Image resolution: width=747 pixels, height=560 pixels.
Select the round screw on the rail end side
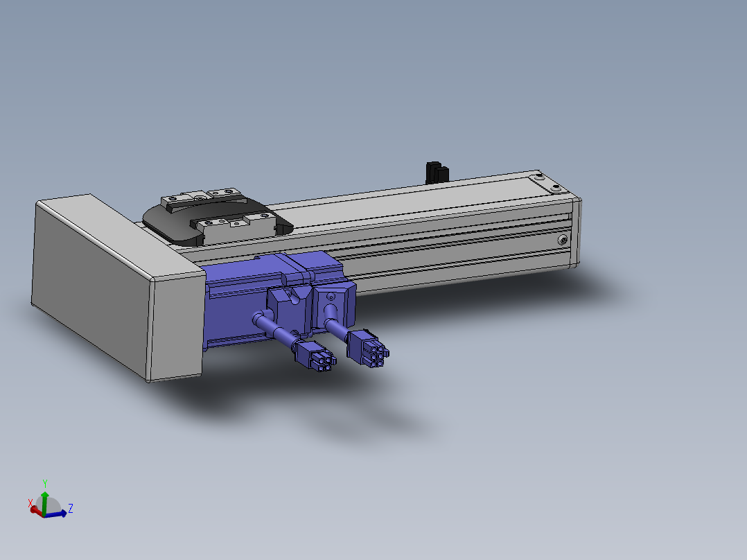point(563,240)
